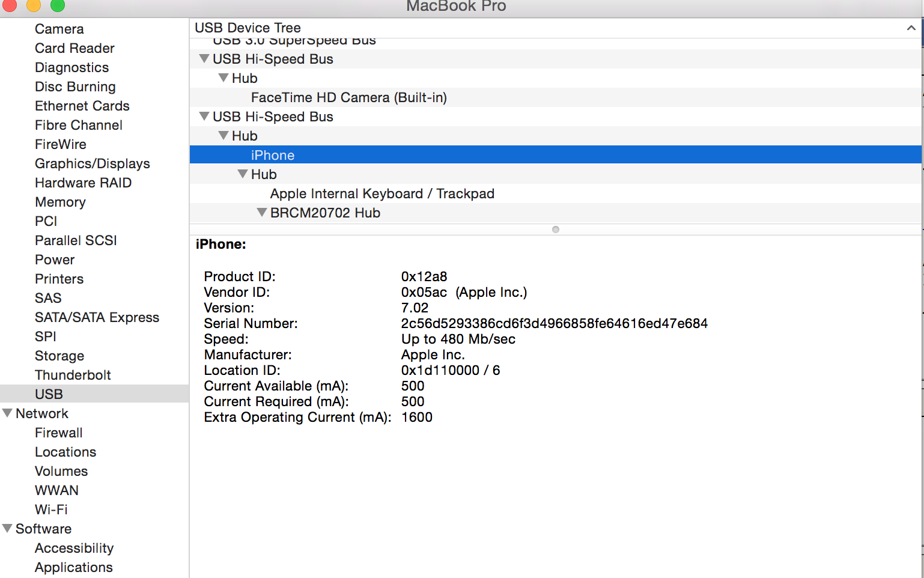Screen dimensions: 924x578
Task: Open WWAN under Network
Action: tap(56, 490)
